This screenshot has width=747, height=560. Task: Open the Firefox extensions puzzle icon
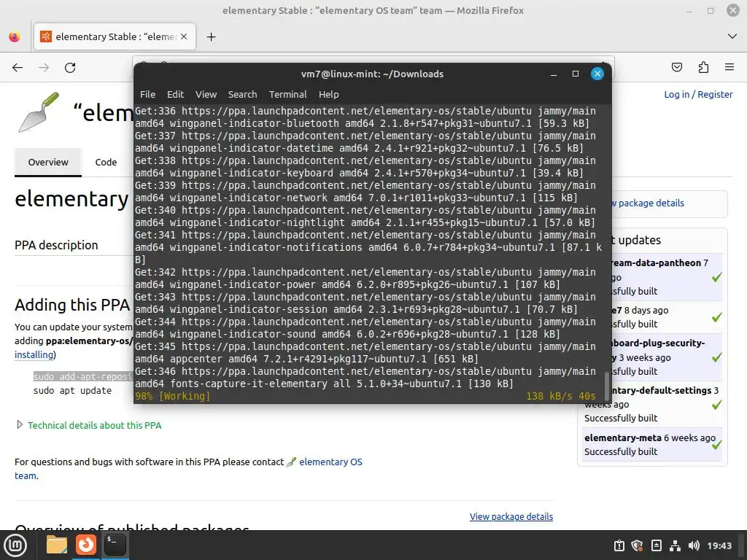(703, 67)
